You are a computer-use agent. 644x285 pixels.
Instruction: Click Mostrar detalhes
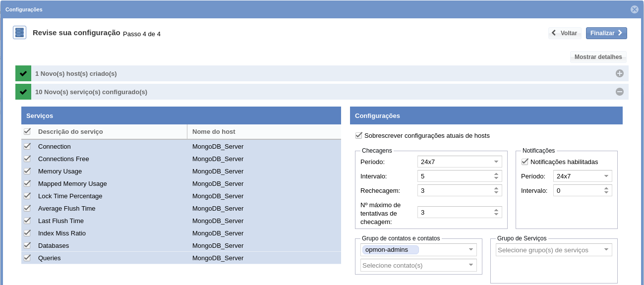598,57
